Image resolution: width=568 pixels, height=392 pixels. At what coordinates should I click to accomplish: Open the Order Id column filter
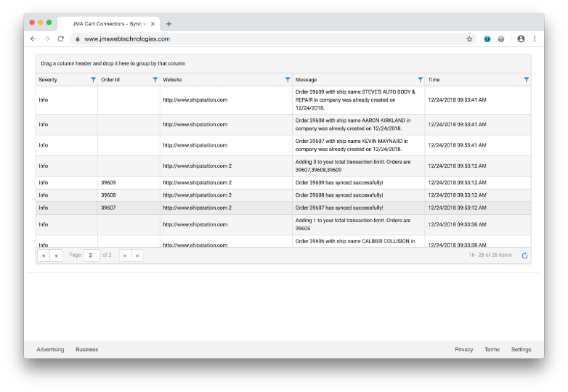pyautogui.click(x=155, y=80)
